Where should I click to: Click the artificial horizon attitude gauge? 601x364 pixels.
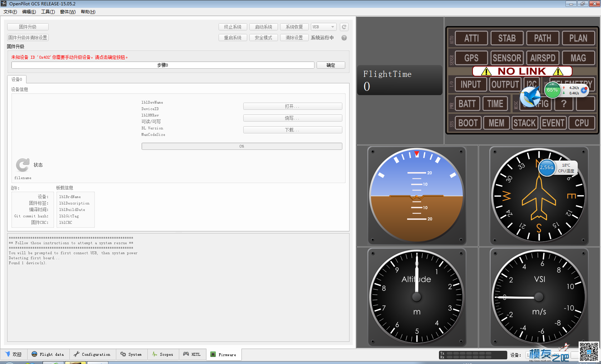point(417,196)
